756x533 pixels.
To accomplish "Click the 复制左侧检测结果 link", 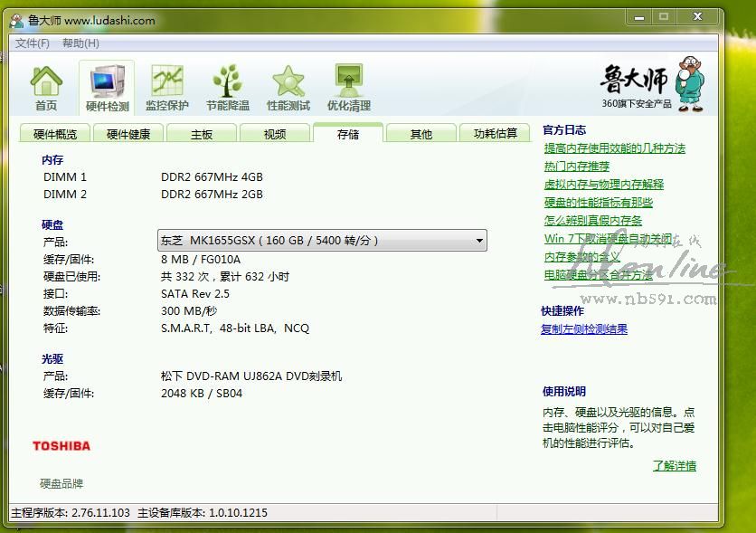I will 584,329.
